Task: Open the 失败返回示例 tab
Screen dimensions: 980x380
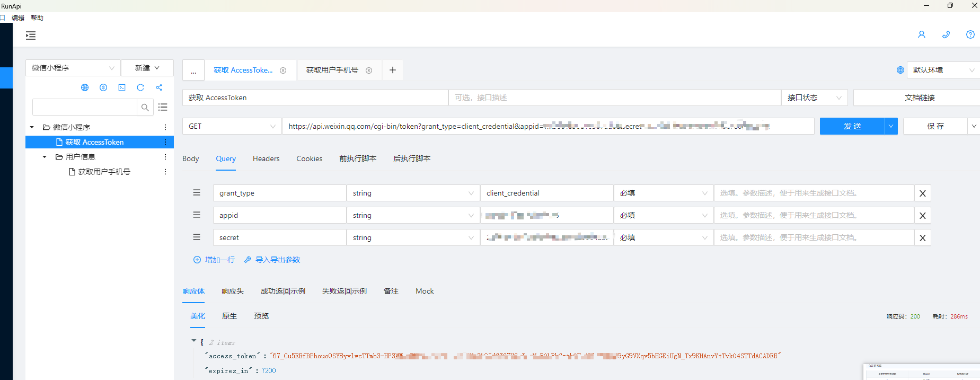Action: [x=345, y=291]
